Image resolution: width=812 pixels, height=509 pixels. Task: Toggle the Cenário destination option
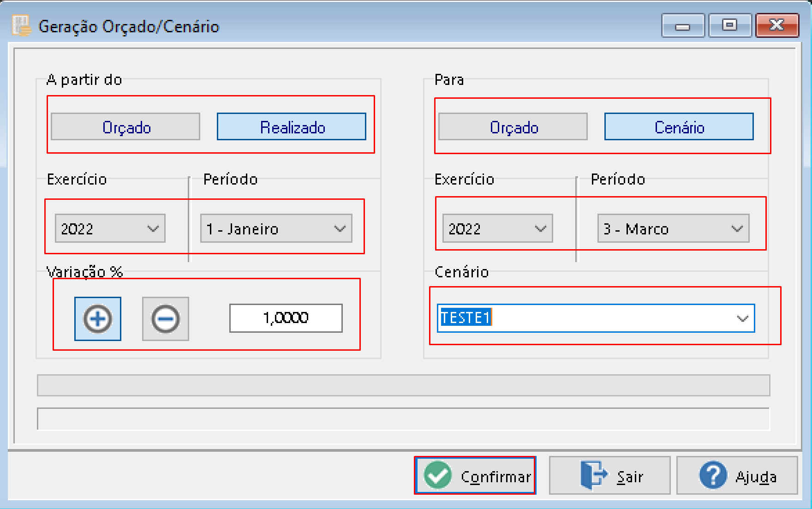679,127
